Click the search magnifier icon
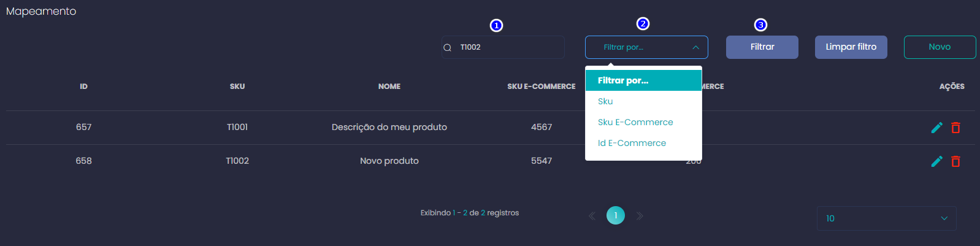 click(448, 48)
